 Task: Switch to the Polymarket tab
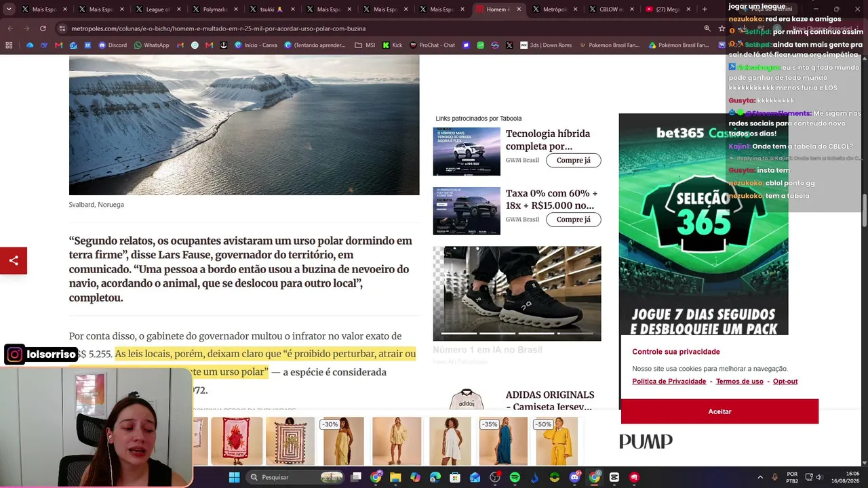(x=214, y=9)
